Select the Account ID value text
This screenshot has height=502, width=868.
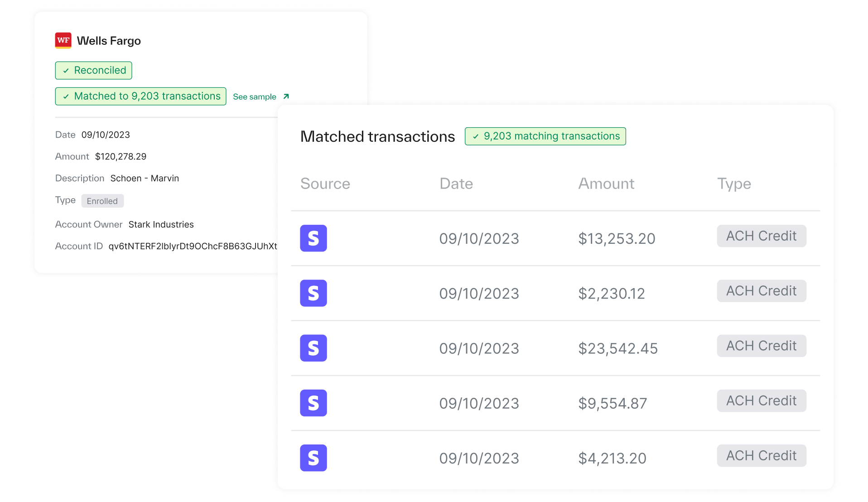click(x=193, y=246)
